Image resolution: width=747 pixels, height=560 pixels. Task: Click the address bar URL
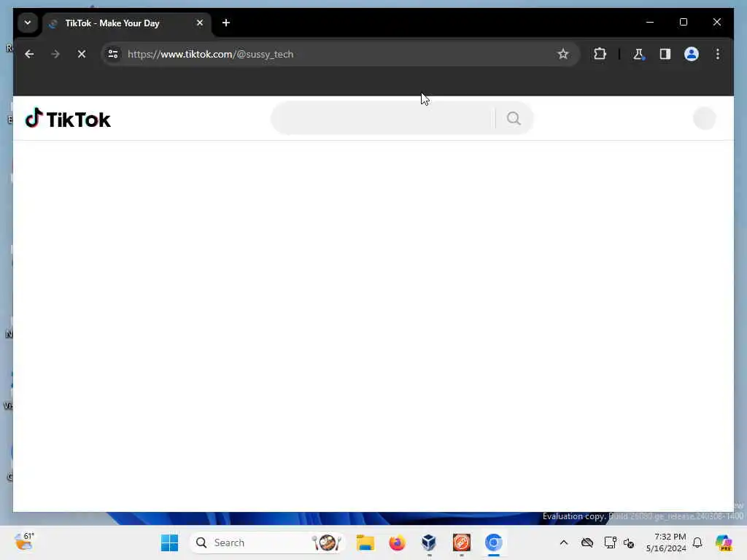[x=210, y=54]
